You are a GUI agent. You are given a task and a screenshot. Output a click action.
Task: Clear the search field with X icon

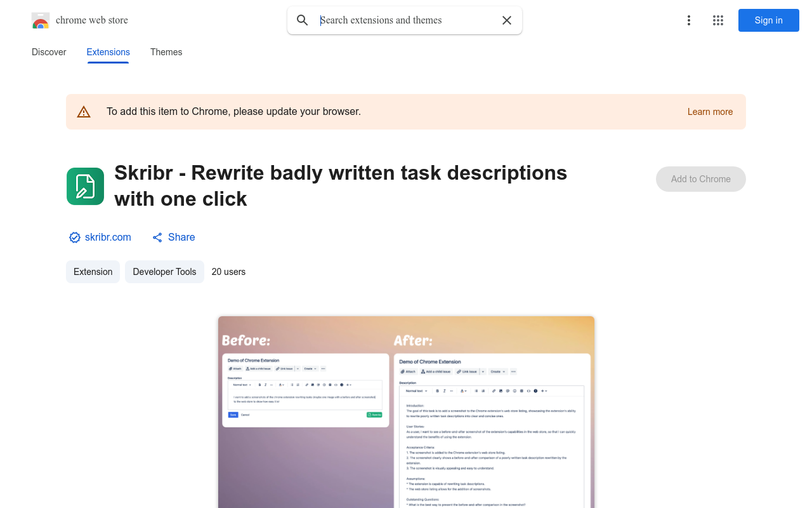507,20
